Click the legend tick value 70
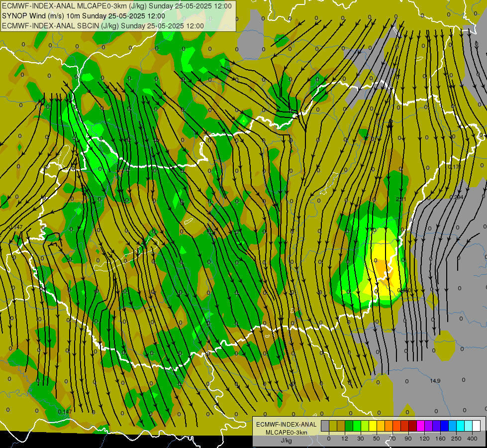Viewport: 487px width, 448px height. coord(392,439)
